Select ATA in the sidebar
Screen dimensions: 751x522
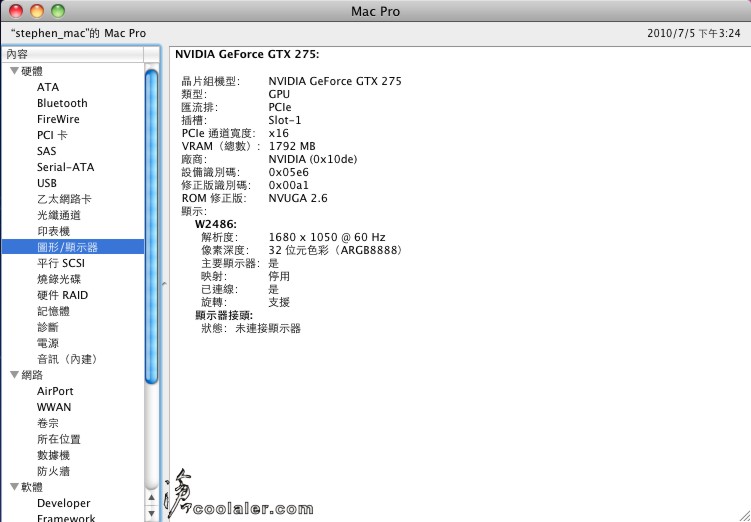tap(48, 87)
